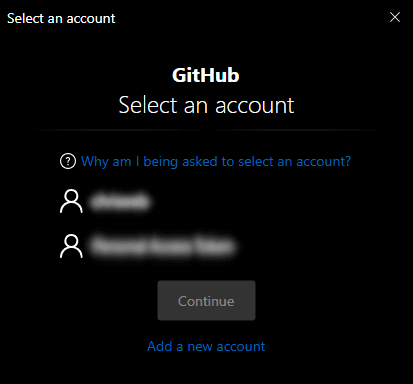Choose the second blurred account name
This screenshot has height=384, width=413.
click(x=163, y=247)
